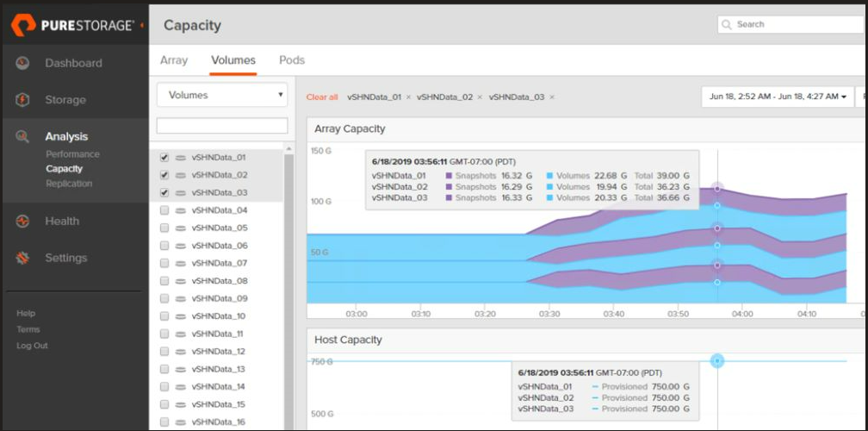The width and height of the screenshot is (868, 431).
Task: Click the volume disk icon beside vSHNData_01
Action: click(181, 158)
